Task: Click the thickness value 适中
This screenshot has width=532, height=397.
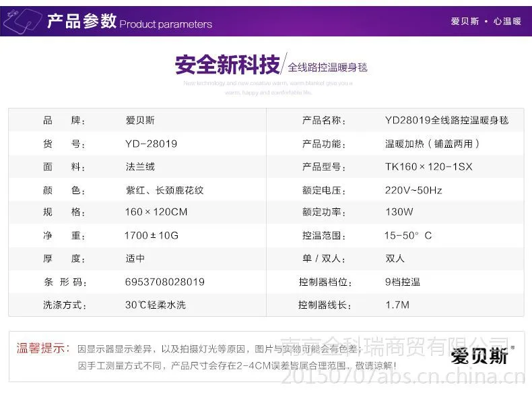Action: (135, 258)
